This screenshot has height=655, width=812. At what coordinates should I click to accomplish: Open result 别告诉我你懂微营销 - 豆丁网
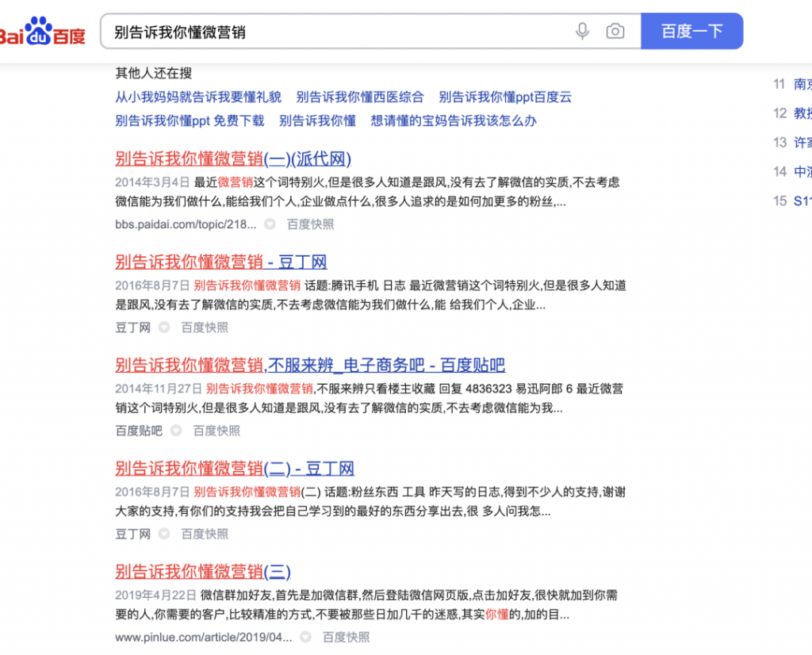coord(221,262)
